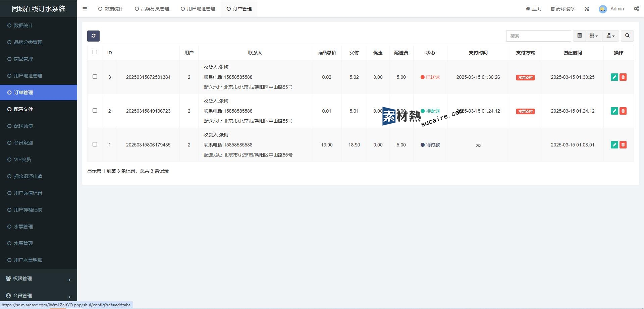Check the row for order ID 1

click(95, 144)
